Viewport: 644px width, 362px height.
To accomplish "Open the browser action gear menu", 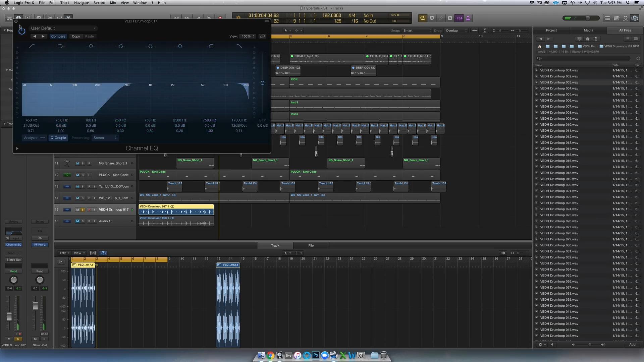I will click(x=541, y=345).
